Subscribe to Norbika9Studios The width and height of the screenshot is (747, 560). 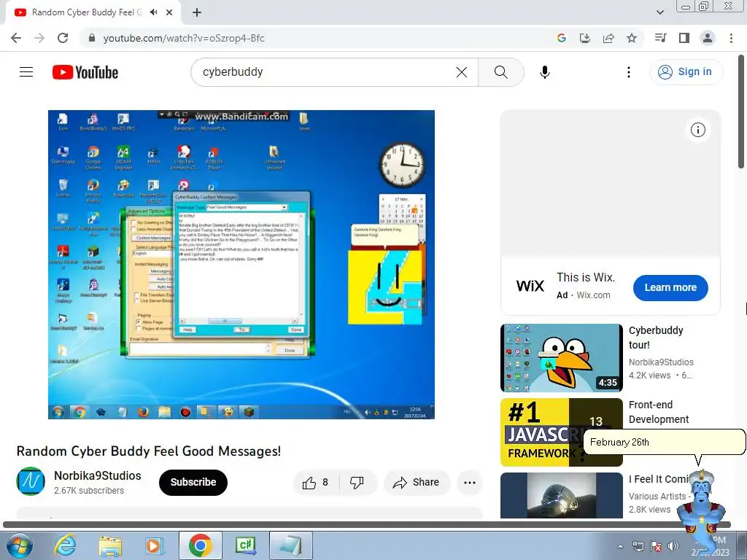[193, 483]
